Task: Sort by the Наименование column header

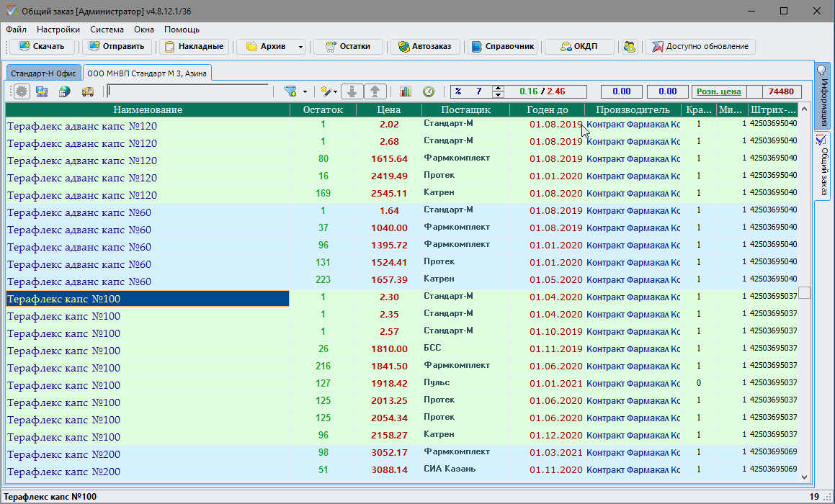Action: [148, 109]
